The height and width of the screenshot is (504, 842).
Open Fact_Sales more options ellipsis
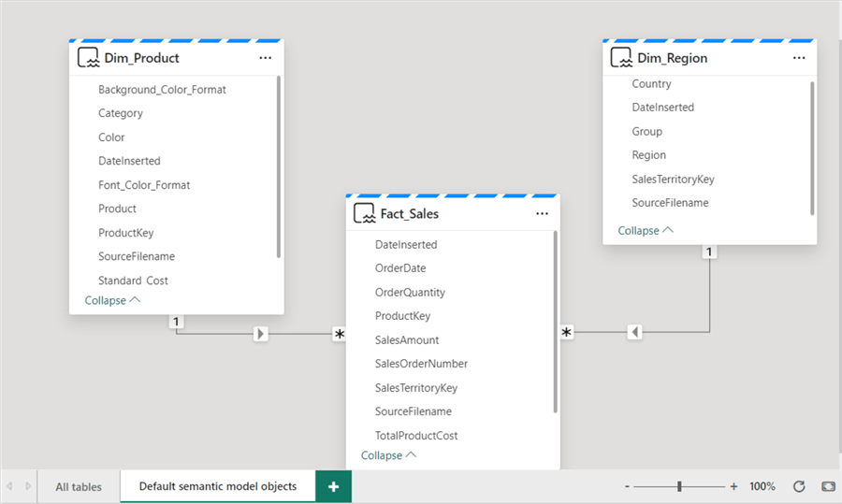(542, 214)
